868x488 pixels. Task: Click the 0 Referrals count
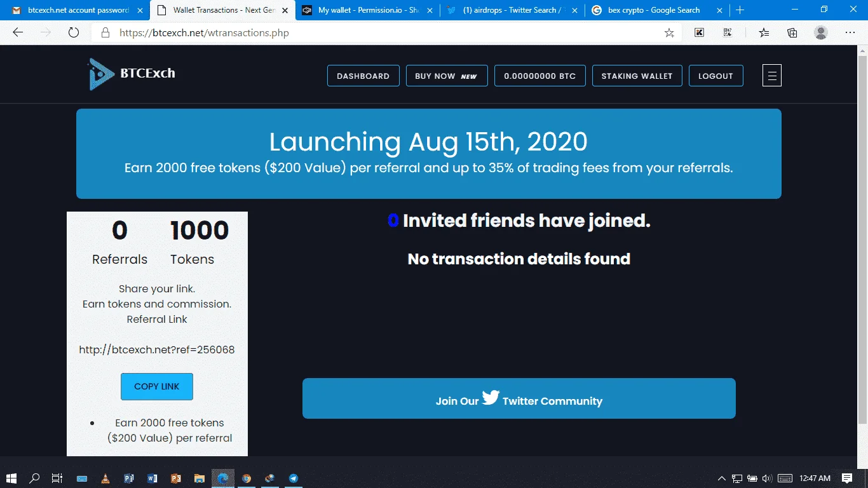pyautogui.click(x=119, y=231)
